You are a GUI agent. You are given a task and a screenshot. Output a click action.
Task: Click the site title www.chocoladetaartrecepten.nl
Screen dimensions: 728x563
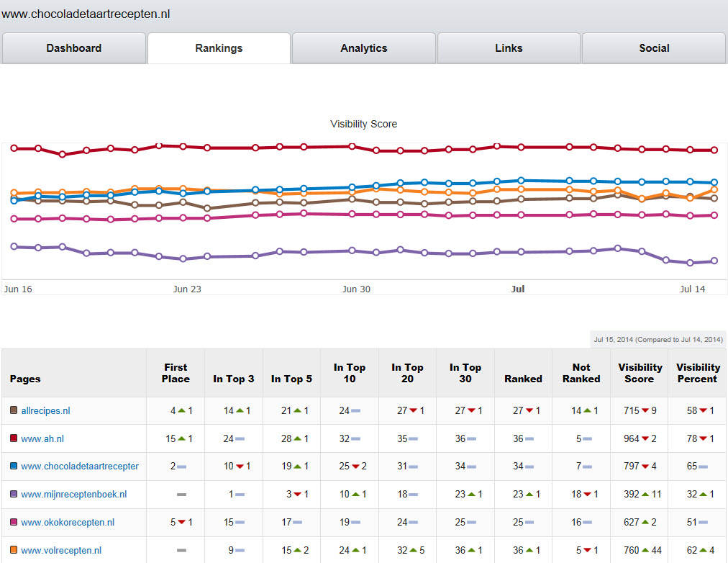pyautogui.click(x=86, y=14)
